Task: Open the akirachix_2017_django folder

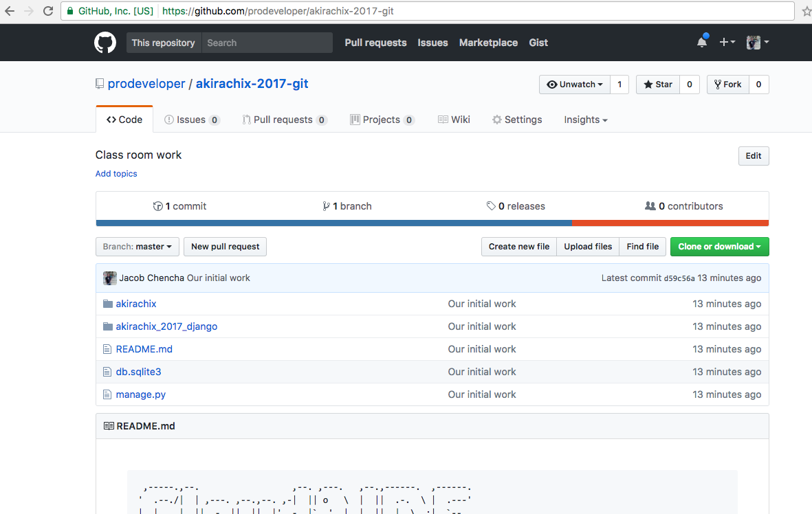Action: 166,326
